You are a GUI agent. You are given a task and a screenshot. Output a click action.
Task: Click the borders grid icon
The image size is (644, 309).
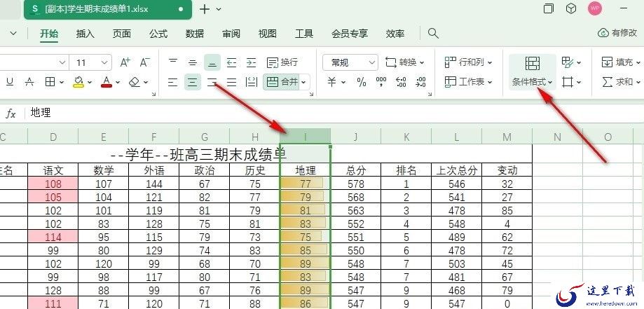(x=50, y=82)
